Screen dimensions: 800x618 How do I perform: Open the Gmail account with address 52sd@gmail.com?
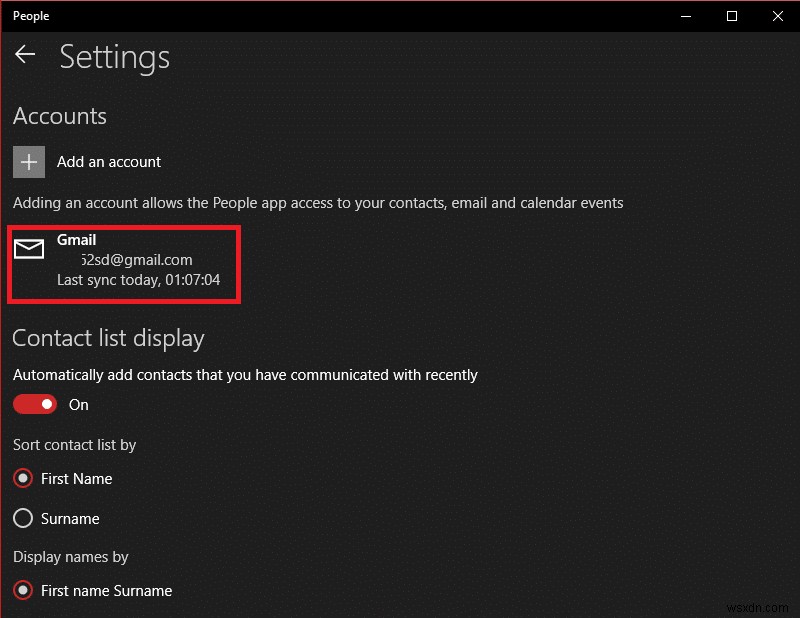(124, 264)
